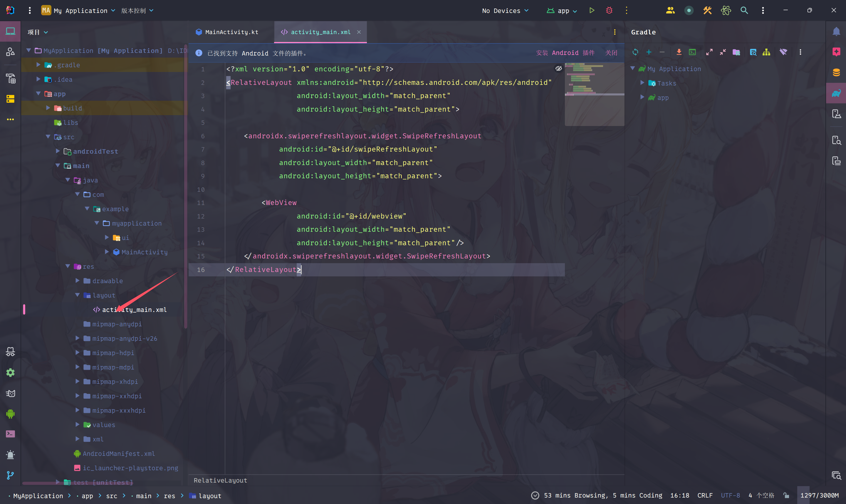Toggle Gradle offline mode button

click(783, 52)
